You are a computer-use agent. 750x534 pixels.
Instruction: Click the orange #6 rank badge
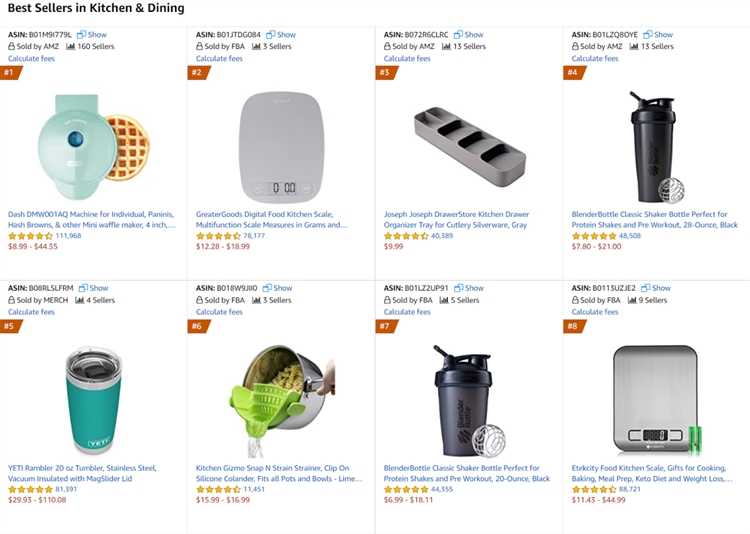[x=197, y=326]
